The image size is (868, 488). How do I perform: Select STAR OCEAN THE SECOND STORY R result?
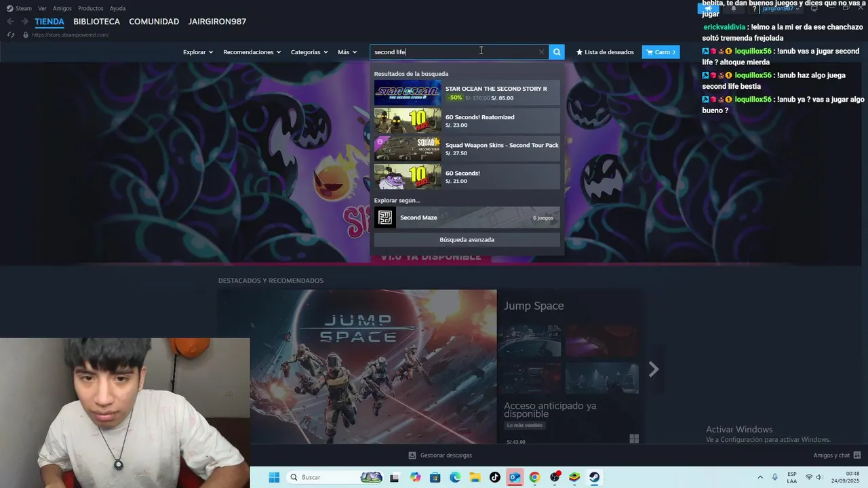(467, 93)
